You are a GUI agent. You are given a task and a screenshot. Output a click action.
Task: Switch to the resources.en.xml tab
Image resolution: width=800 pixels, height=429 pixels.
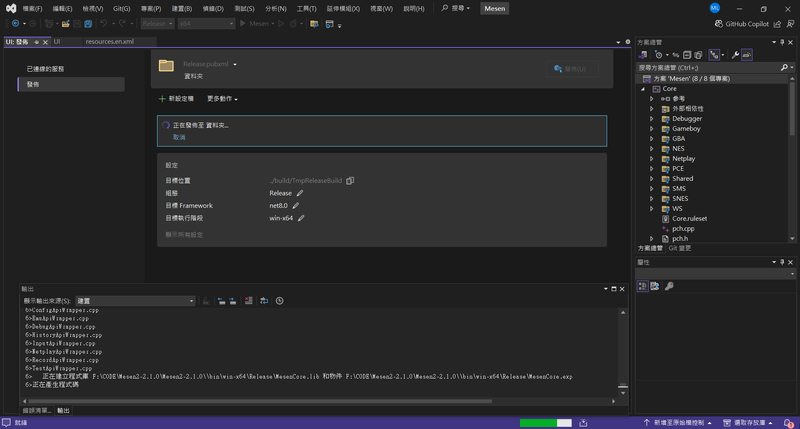tap(110, 42)
